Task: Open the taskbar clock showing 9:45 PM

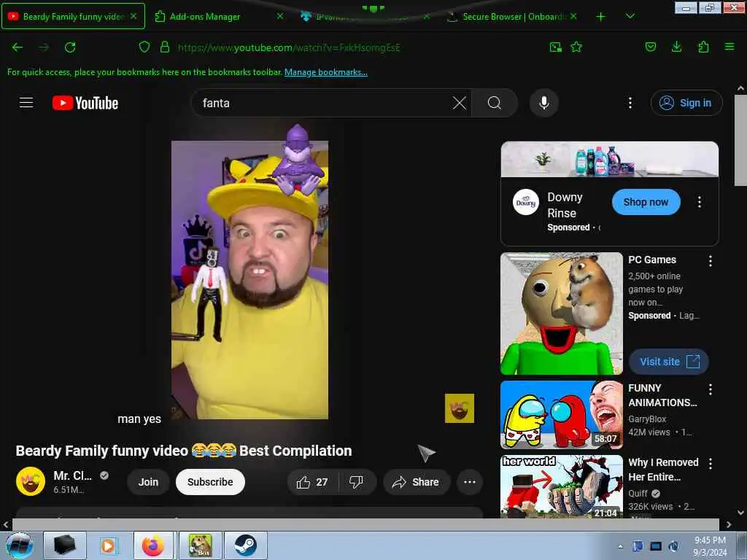Action: [710, 546]
